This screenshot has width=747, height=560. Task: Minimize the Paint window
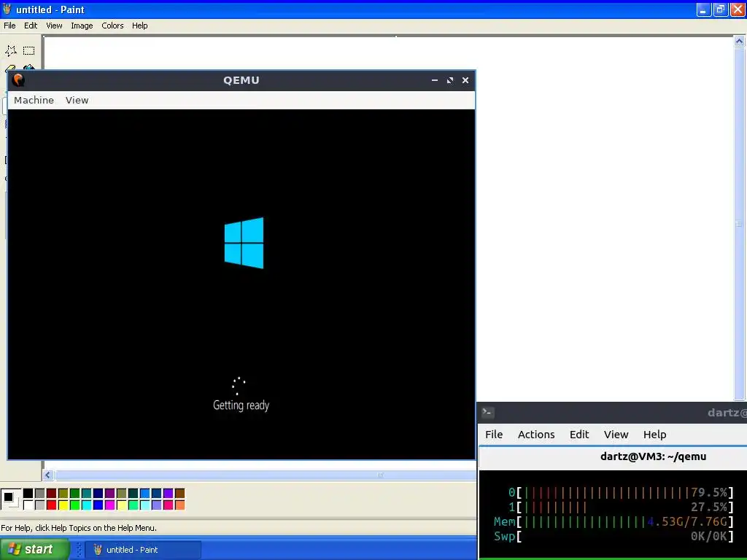coord(704,9)
